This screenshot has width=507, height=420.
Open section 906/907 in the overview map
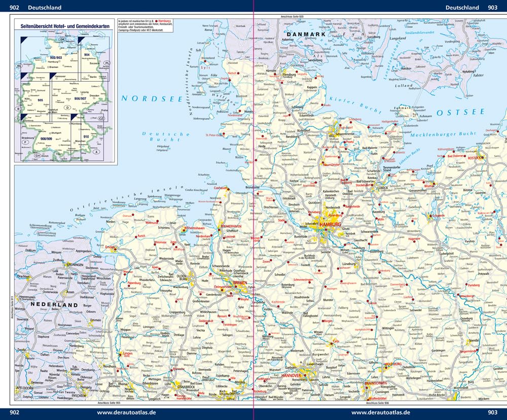[80, 98]
